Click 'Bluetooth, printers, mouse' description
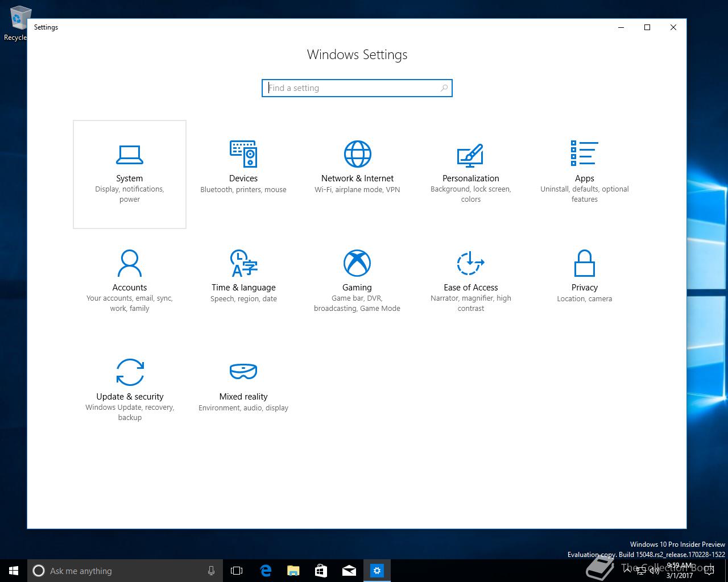This screenshot has height=582, width=728. 243,190
